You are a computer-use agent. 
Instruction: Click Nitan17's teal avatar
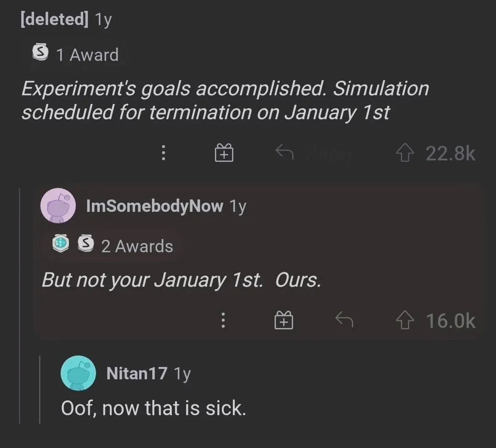click(78, 373)
